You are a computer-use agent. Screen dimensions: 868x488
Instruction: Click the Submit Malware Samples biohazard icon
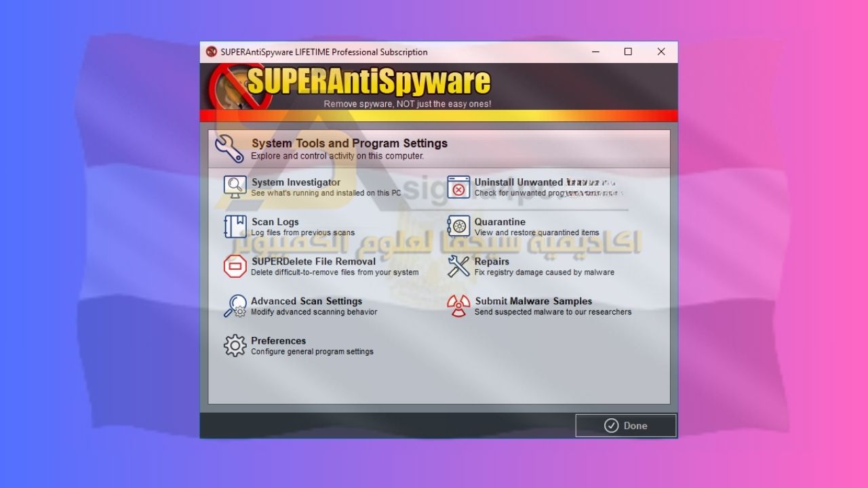[x=458, y=306]
